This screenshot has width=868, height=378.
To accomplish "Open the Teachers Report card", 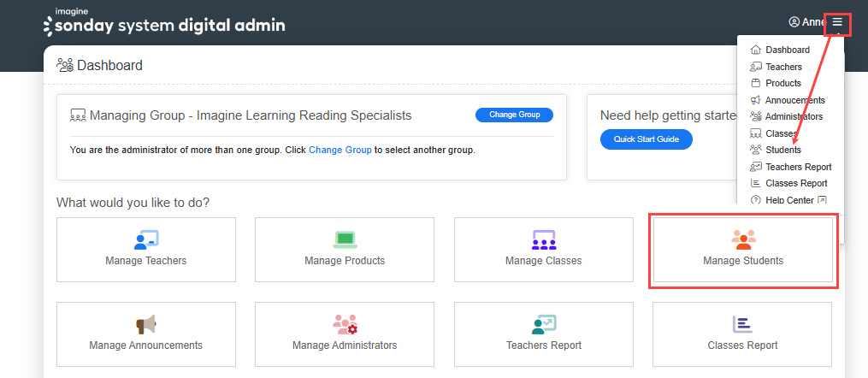I will pos(544,334).
